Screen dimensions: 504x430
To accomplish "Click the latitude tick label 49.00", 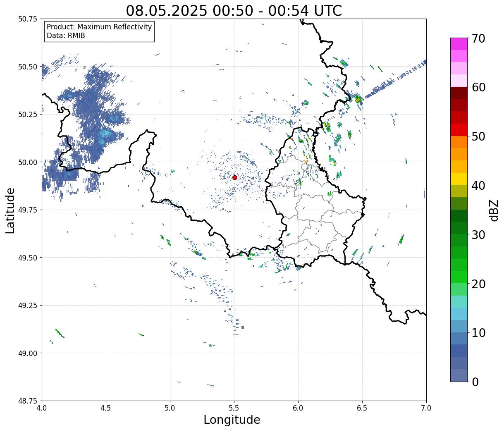I will click(x=28, y=353).
